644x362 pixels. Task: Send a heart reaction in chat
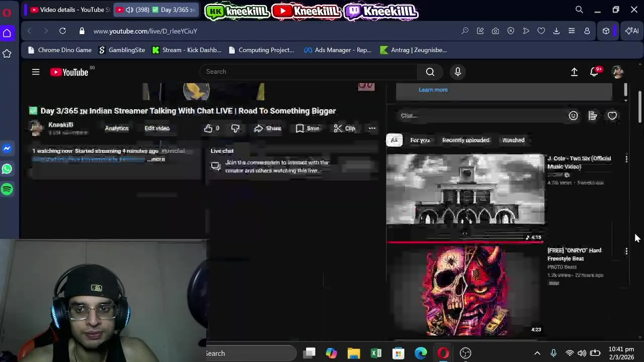612,116
